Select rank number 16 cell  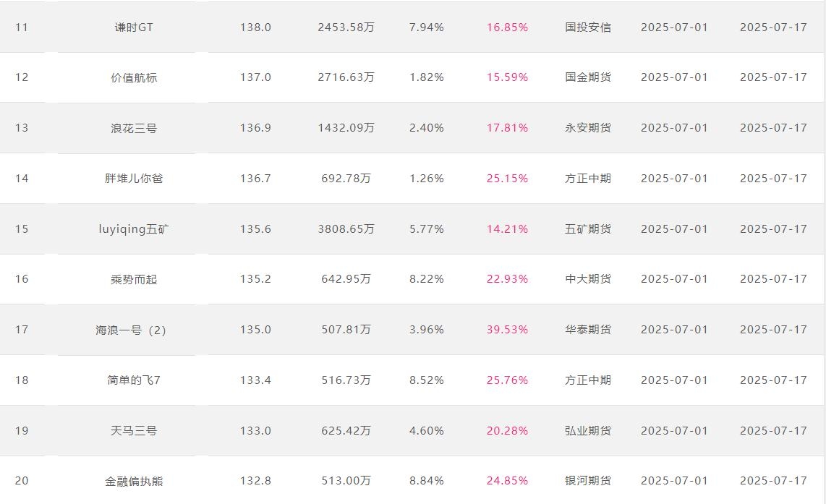[22, 279]
